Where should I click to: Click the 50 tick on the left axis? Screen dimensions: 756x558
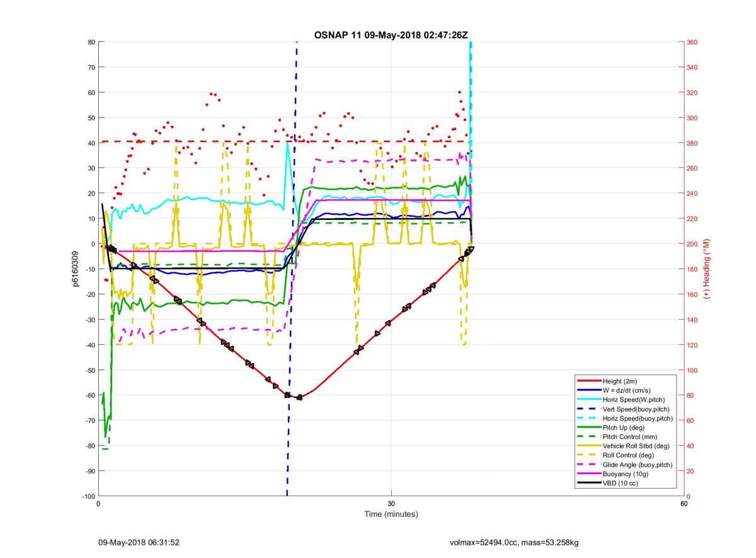point(91,118)
